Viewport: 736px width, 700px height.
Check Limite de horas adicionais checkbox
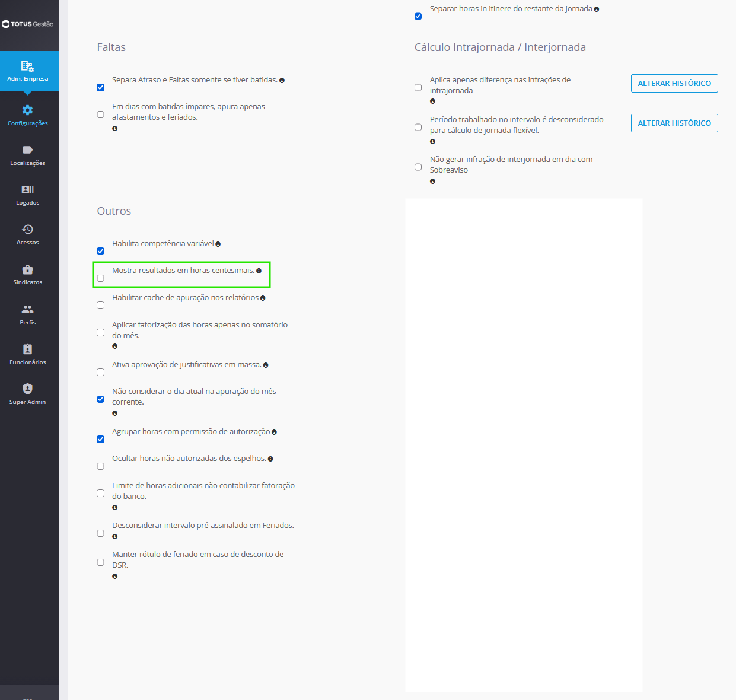(101, 494)
